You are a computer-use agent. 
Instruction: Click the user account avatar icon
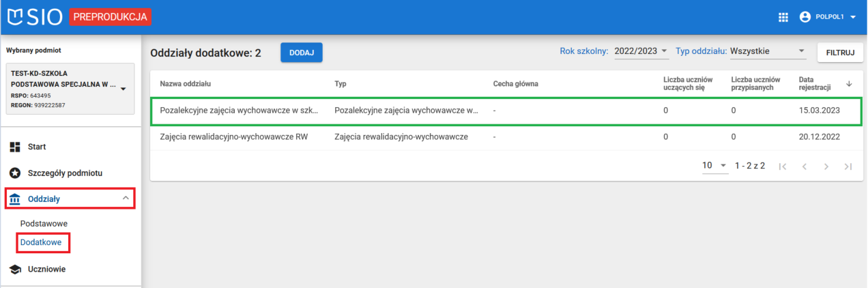(x=805, y=17)
